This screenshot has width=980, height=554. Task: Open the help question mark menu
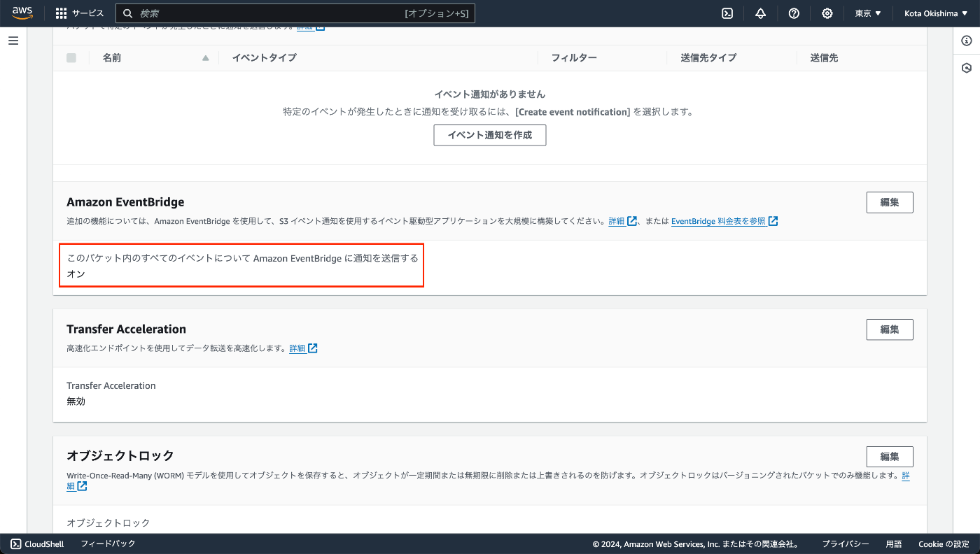794,13
